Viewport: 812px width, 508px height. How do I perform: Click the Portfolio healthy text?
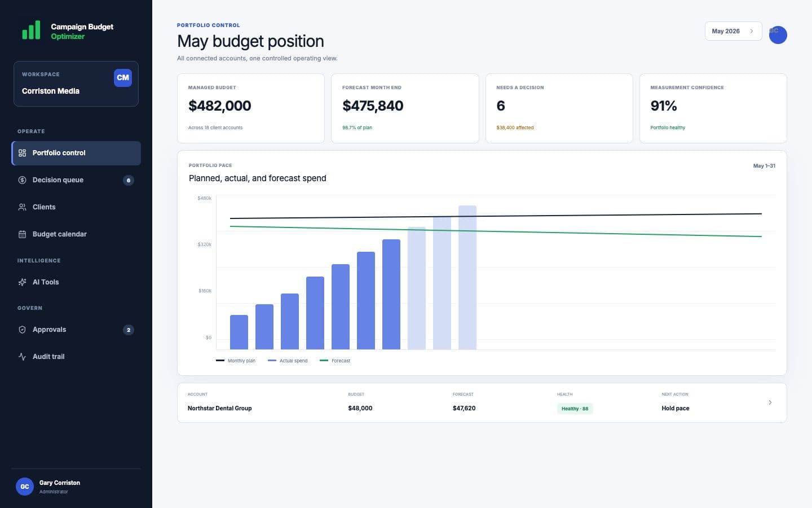(668, 128)
